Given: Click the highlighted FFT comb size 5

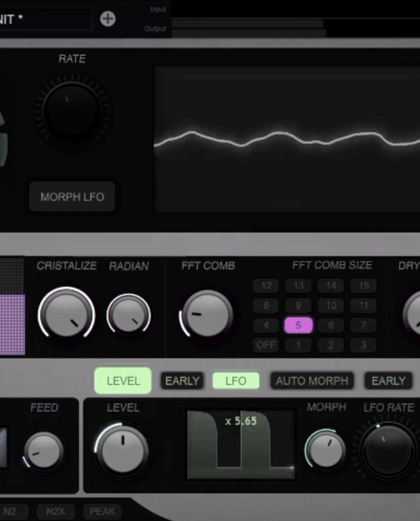Looking at the screenshot, I should tap(299, 325).
